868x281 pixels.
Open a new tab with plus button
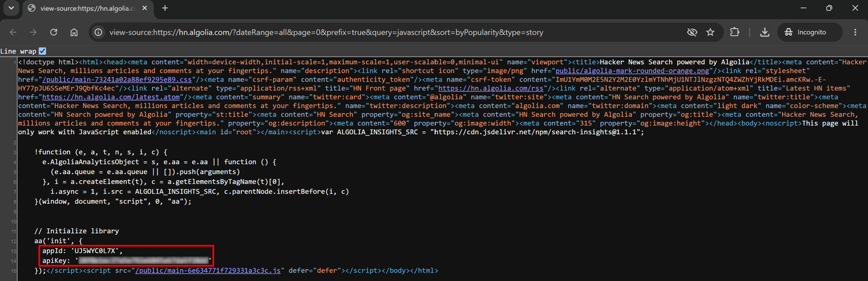pos(165,8)
